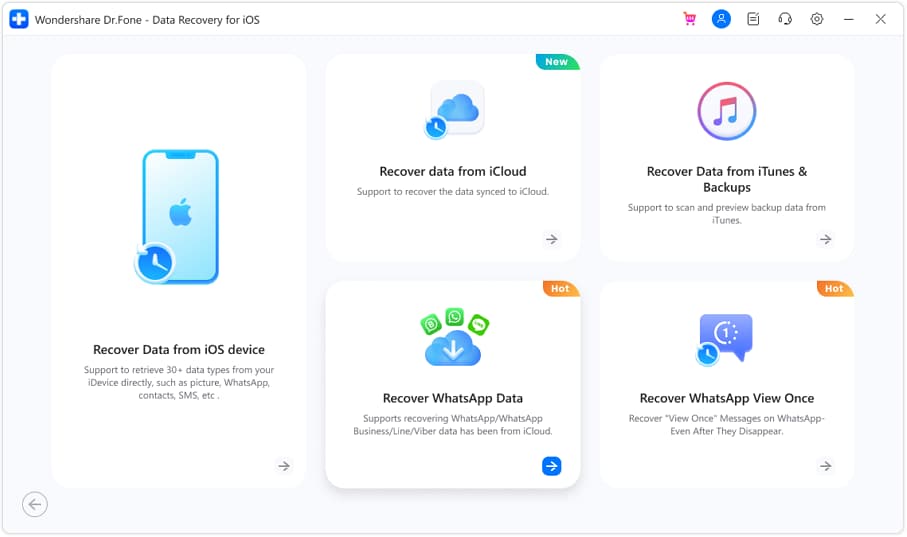Screen dimensions: 907x537
Task: Click the Dr.Fone app logo
Action: 19,19
